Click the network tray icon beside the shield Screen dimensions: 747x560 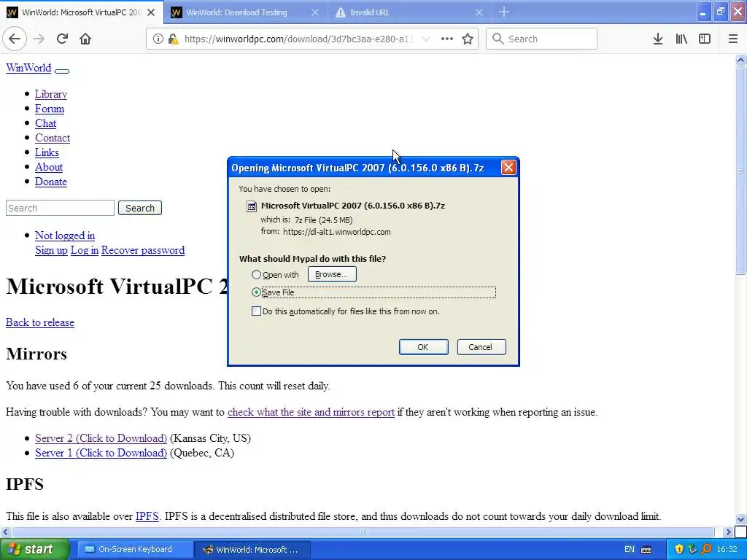pos(693,550)
